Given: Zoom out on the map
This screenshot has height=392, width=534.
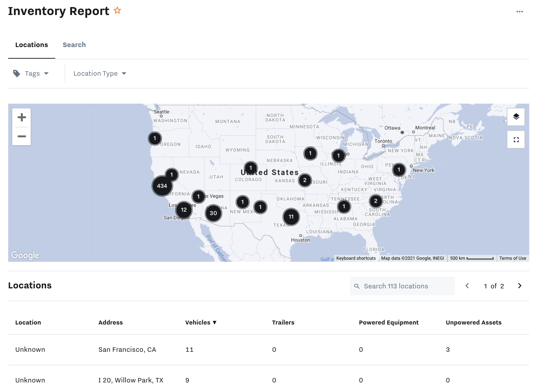Looking at the screenshot, I should pyautogui.click(x=21, y=136).
